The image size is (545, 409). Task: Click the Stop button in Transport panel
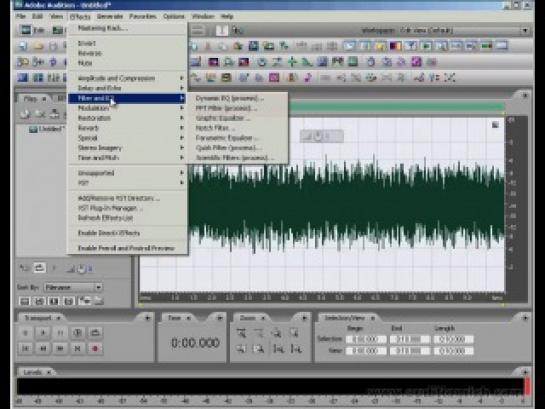(25, 333)
